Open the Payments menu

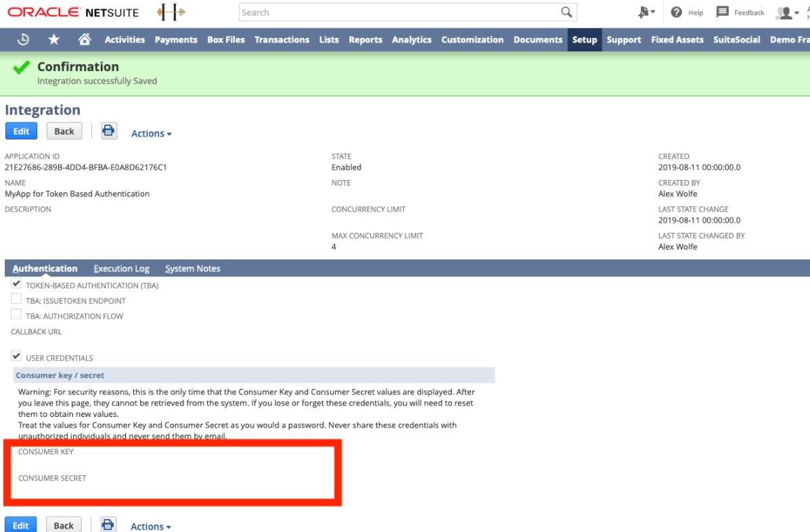click(x=176, y=39)
